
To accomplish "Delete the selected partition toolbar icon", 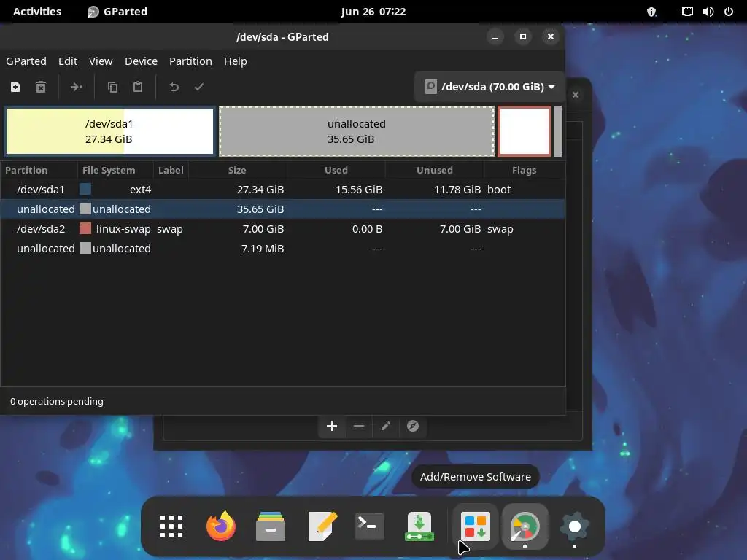I will (x=41, y=87).
